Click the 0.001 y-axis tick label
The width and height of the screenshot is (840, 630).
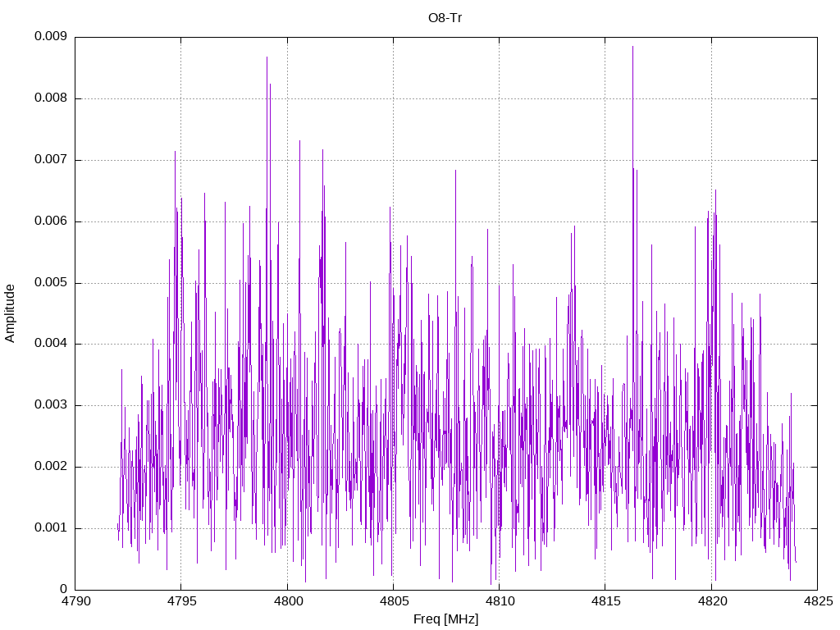50,527
